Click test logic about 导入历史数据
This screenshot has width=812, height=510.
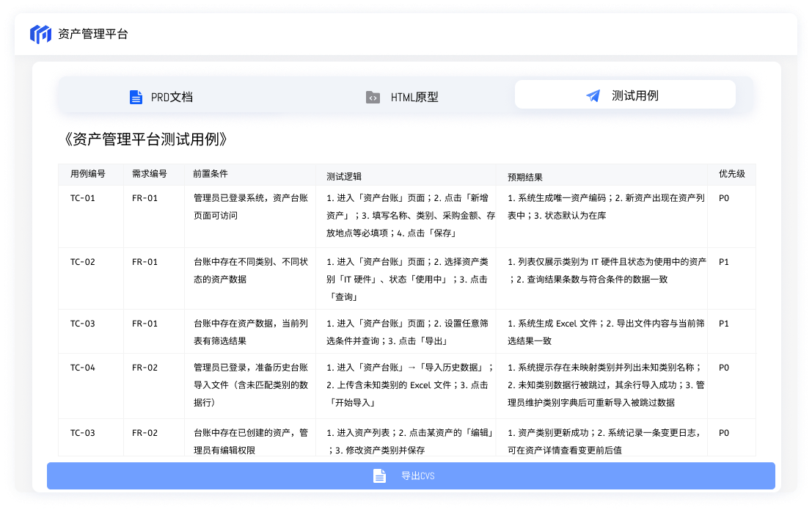409,385
